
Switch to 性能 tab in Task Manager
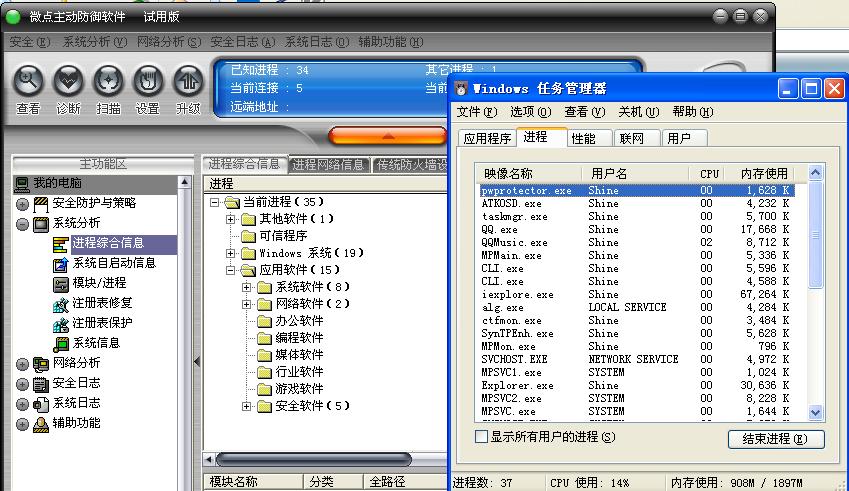pyautogui.click(x=589, y=139)
